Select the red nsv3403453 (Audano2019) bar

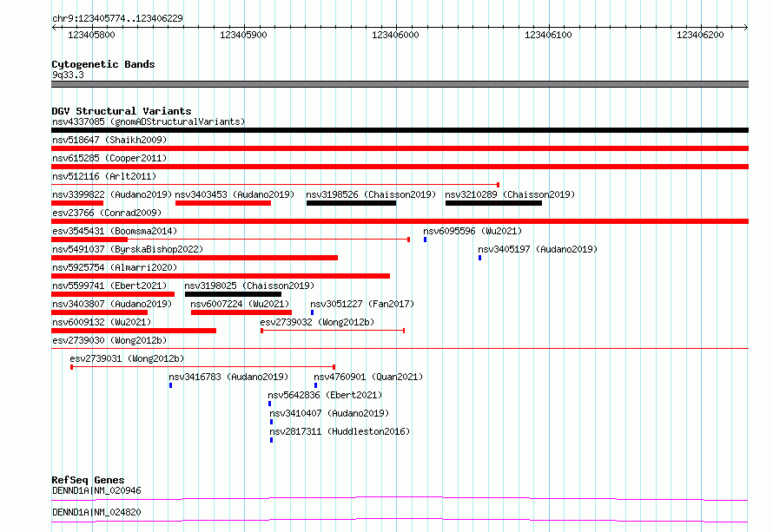pyautogui.click(x=223, y=203)
